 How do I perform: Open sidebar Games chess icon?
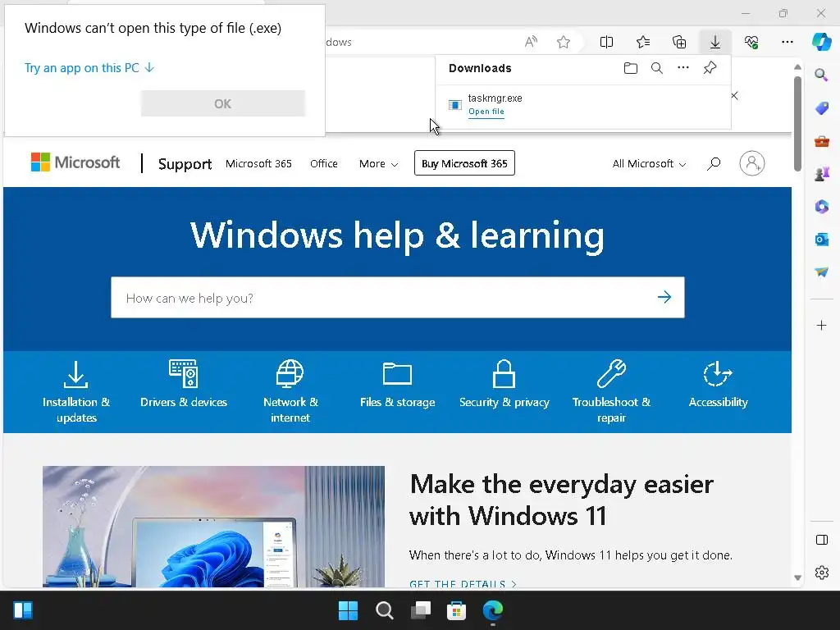coord(821,174)
